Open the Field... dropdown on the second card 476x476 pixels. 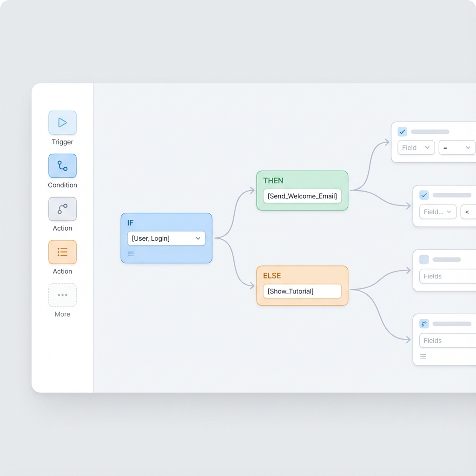[437, 212]
